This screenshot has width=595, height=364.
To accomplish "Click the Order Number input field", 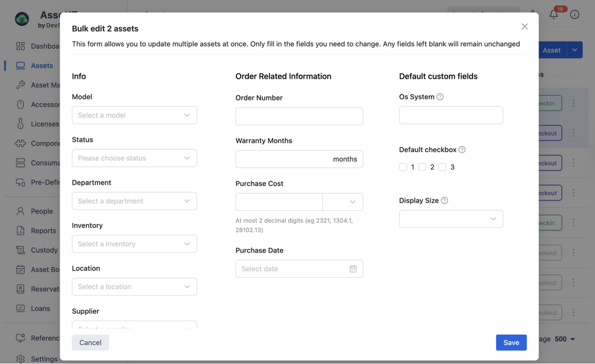I will click(x=299, y=116).
